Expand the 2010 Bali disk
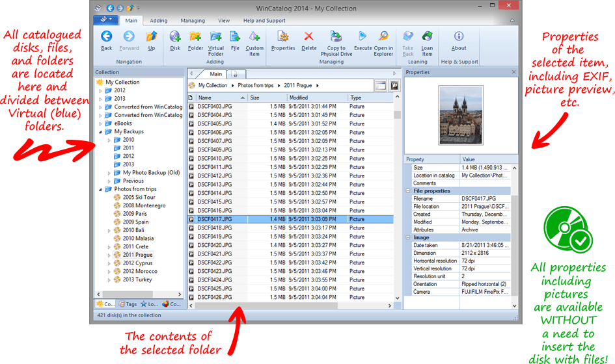The height and width of the screenshot is (364, 615). (109, 230)
